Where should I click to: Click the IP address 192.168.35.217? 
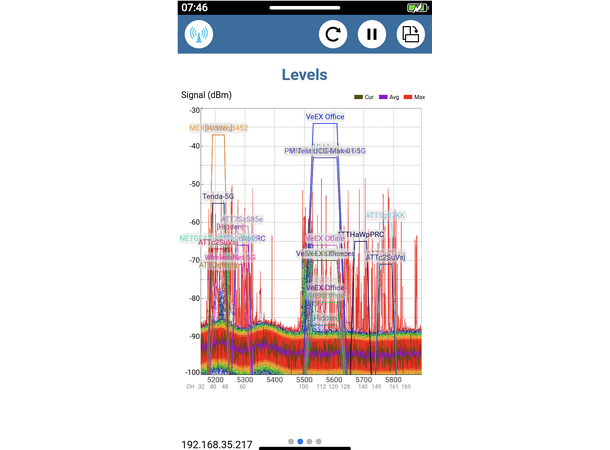coord(217,445)
